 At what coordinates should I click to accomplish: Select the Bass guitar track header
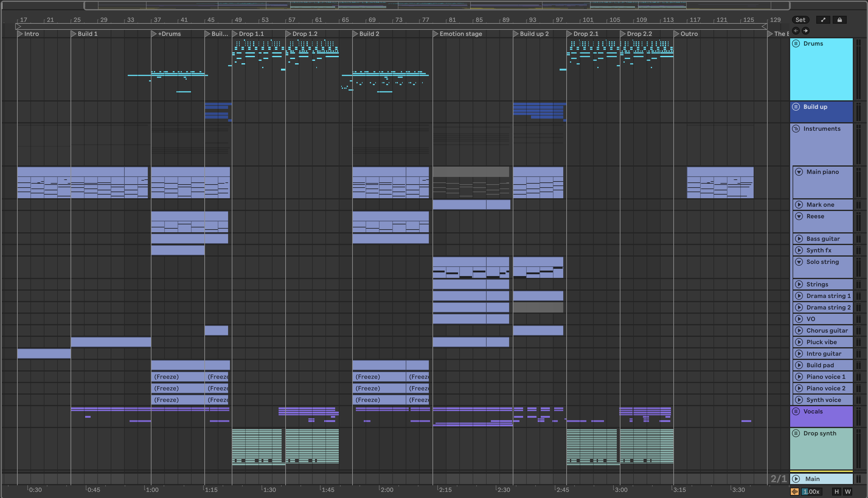(x=823, y=239)
